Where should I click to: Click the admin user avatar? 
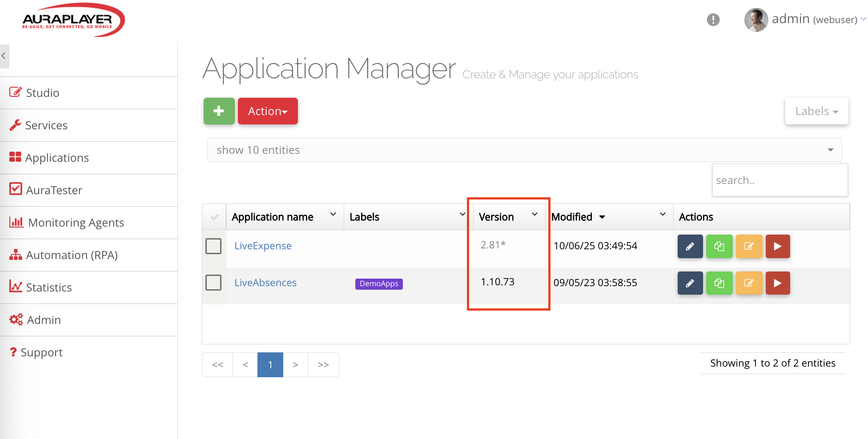[x=756, y=20]
